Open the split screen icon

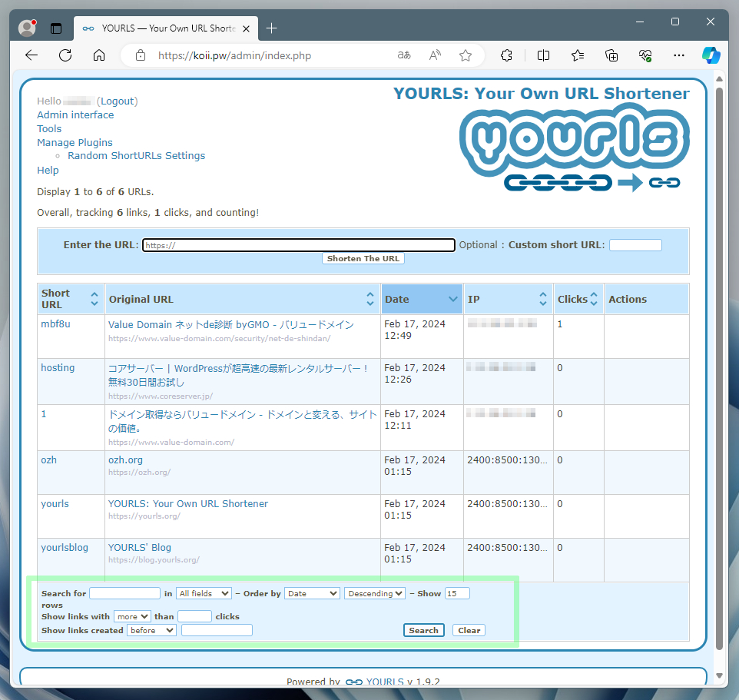(x=543, y=55)
